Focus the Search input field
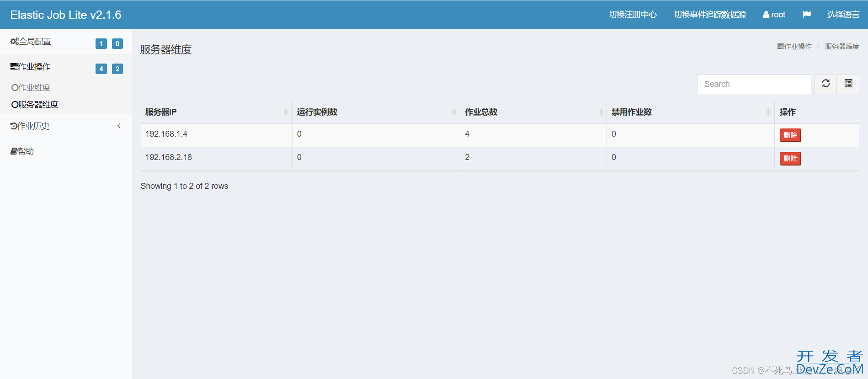This screenshot has height=379, width=868. [754, 84]
